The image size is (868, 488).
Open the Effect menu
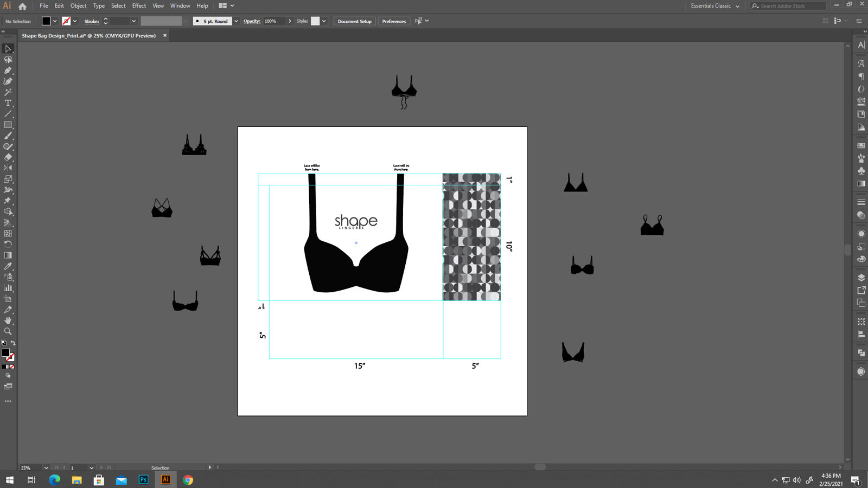click(139, 6)
